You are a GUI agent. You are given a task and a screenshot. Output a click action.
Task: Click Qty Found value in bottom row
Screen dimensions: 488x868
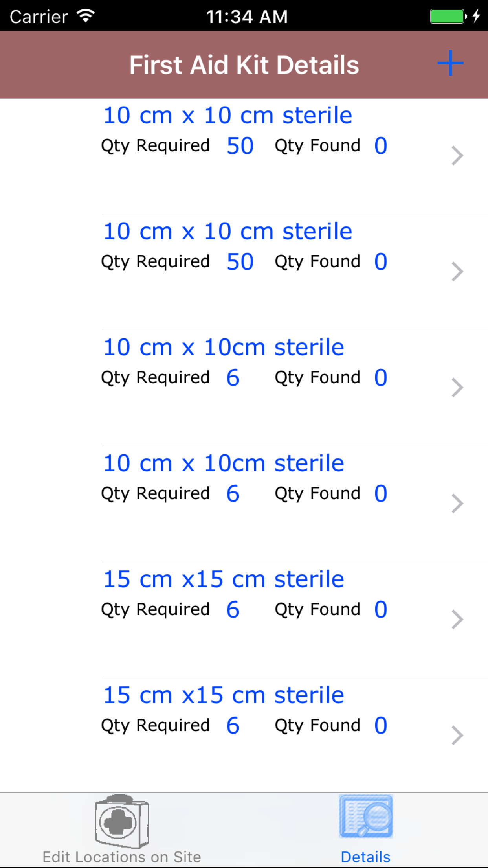381,726
